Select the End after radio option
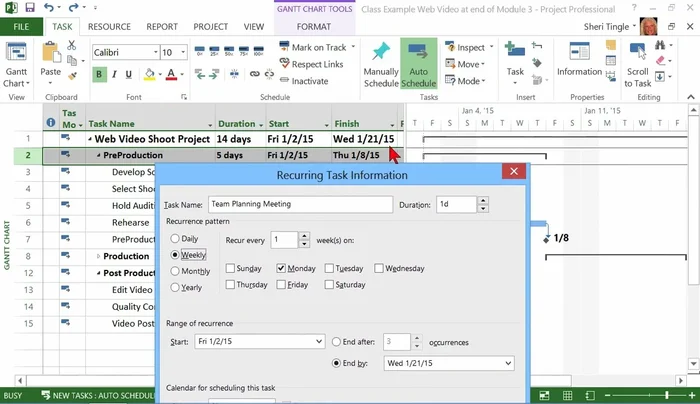The image size is (700, 404). 336,341
